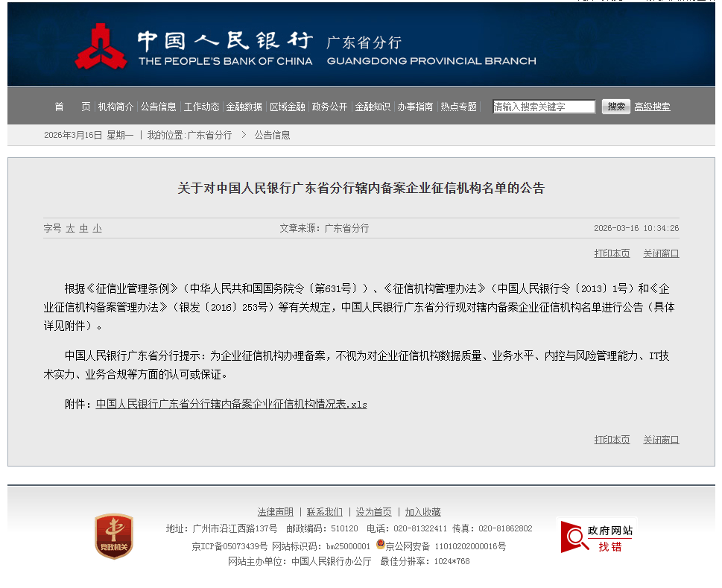Open 办事指南 from the navigation bar

tap(415, 107)
